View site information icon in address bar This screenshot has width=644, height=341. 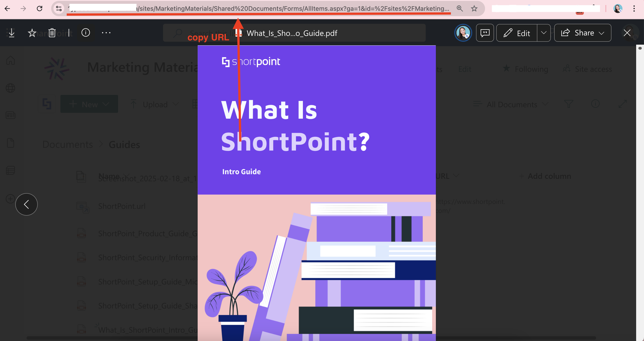pyautogui.click(x=59, y=9)
